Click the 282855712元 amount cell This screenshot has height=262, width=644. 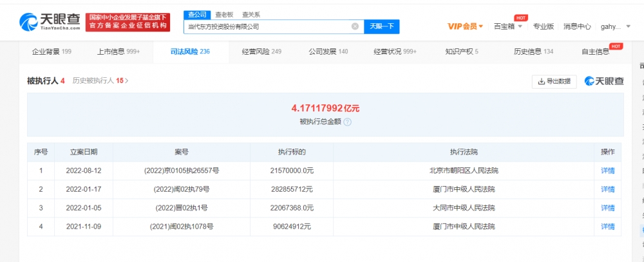[x=292, y=189]
